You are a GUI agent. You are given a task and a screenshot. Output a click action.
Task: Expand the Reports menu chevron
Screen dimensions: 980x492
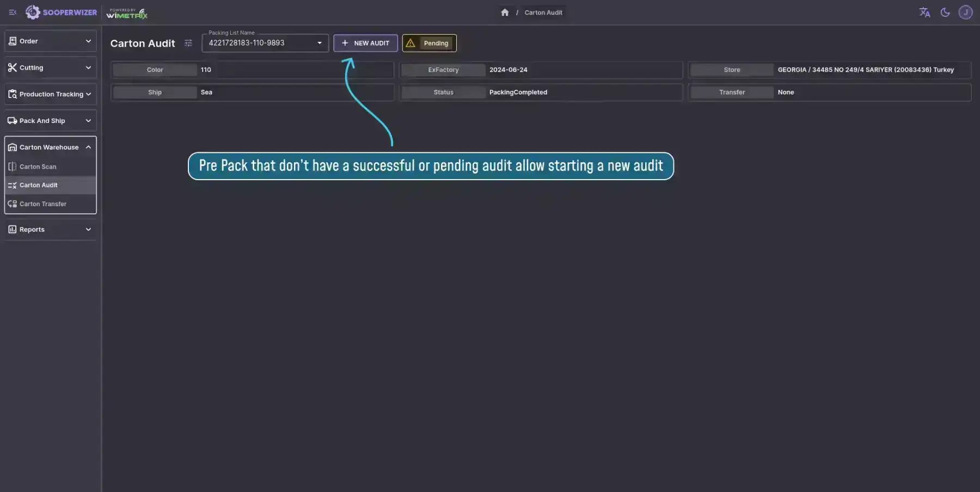coord(88,230)
